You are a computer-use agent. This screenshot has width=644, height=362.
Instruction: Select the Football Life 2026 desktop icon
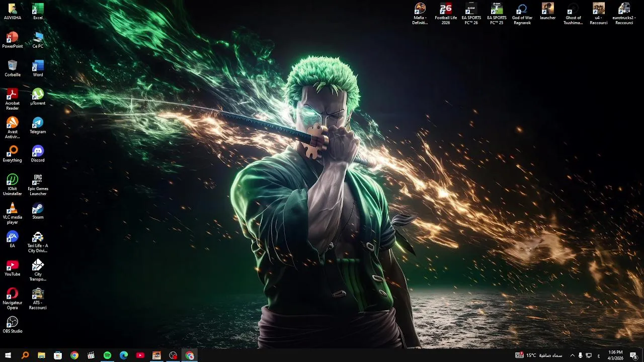(446, 14)
